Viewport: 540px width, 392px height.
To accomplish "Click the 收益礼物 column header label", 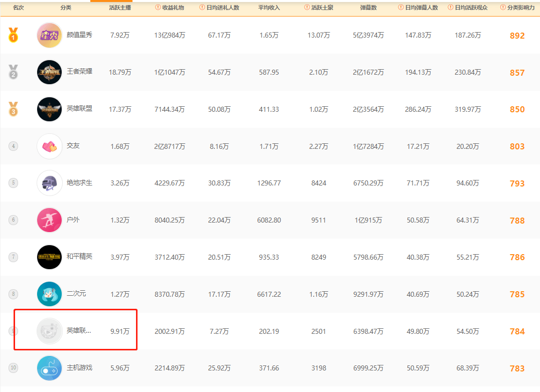I will (x=173, y=8).
